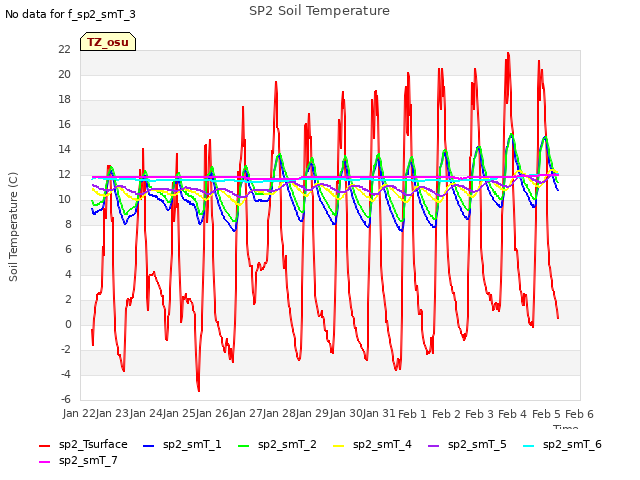640x480 pixels.
Task: Click the Jan 23 x-axis tick label
Action: pos(113,414)
